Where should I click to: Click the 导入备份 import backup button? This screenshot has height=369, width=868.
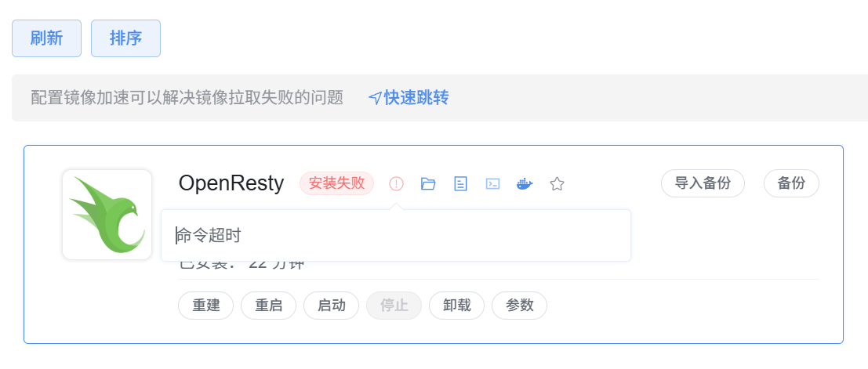tap(703, 183)
